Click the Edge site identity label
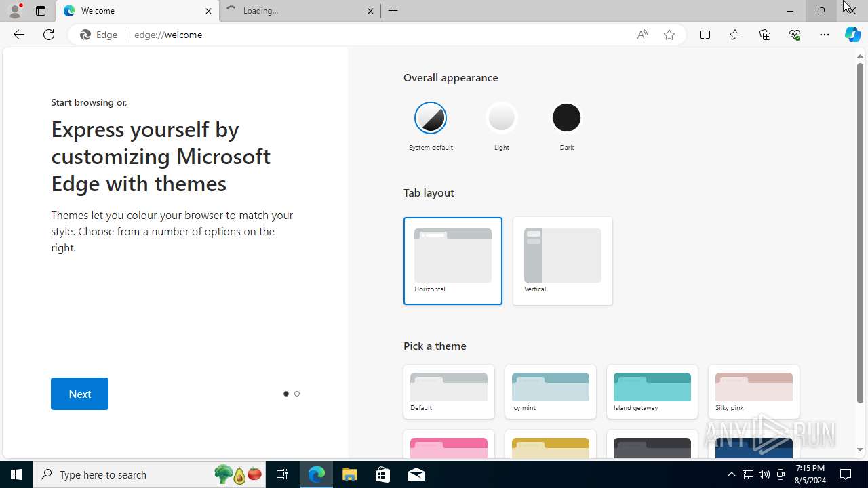Viewport: 868px width, 488px height. coord(99,35)
